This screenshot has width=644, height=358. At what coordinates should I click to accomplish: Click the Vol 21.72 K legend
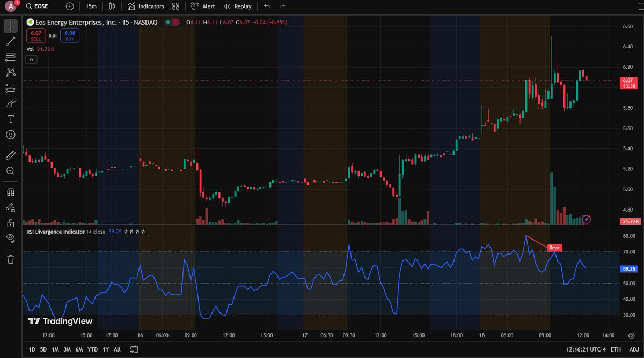point(40,49)
